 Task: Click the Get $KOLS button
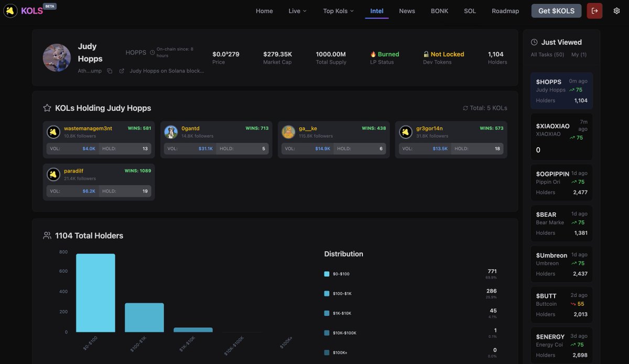[556, 11]
